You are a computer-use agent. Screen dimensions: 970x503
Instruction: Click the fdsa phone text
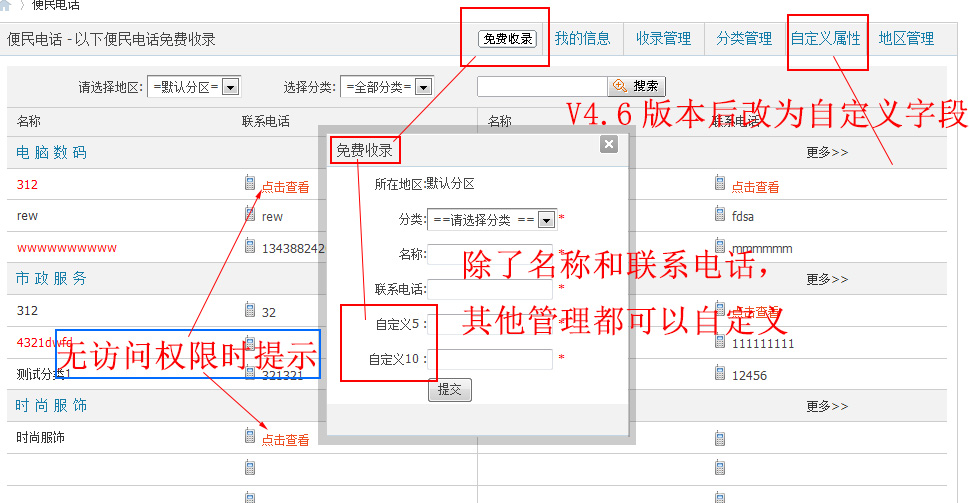743,217
